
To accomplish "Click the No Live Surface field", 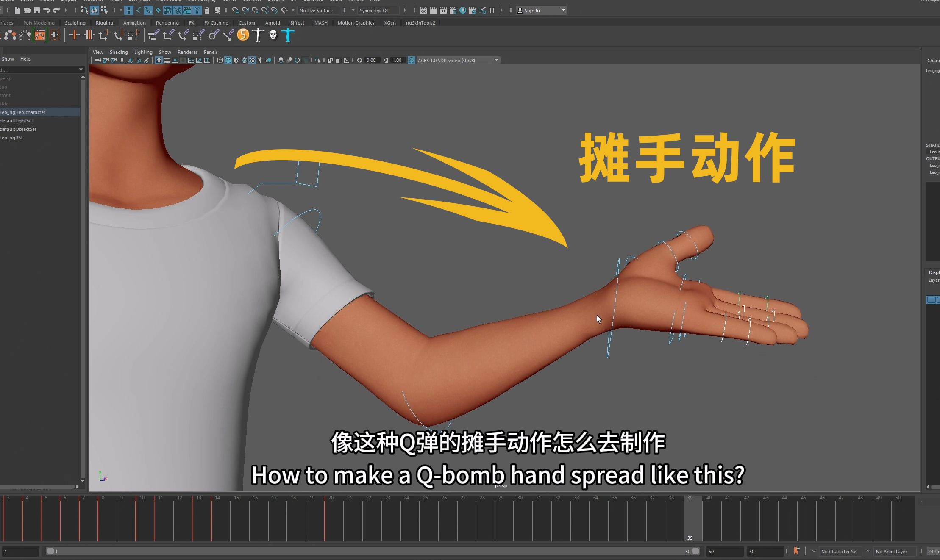I will pyautogui.click(x=316, y=10).
